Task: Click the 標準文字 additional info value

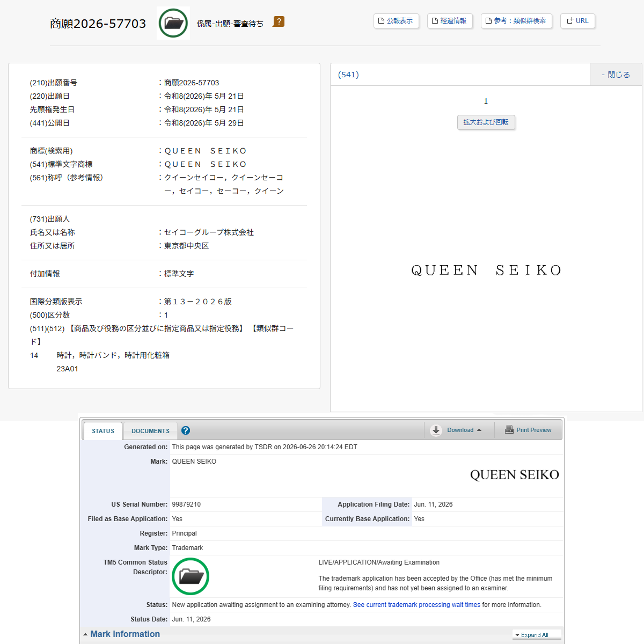Action: [179, 274]
